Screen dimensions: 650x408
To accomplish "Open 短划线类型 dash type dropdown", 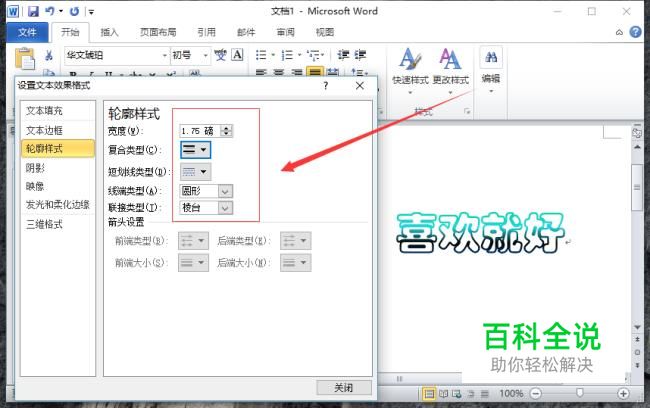I will pos(196,172).
